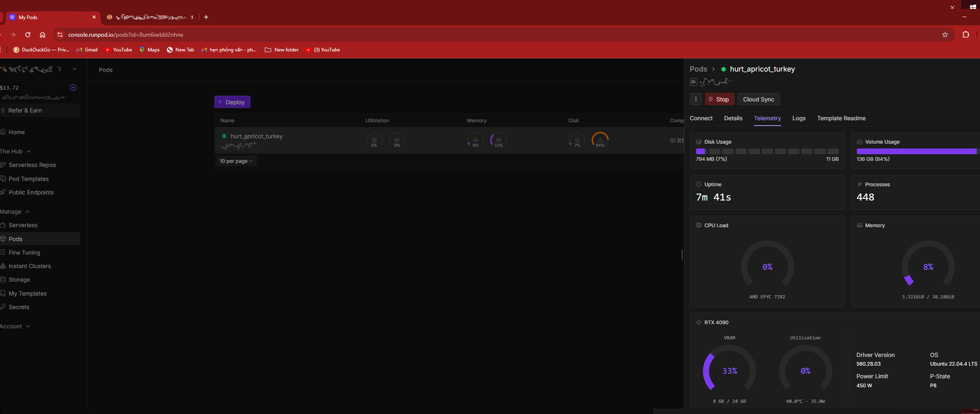Click the Uptime clock icon
This screenshot has height=414, width=980.
tap(699, 184)
